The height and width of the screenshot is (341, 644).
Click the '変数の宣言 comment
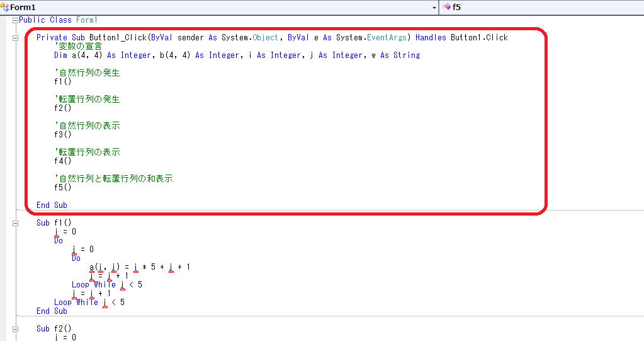tap(78, 46)
